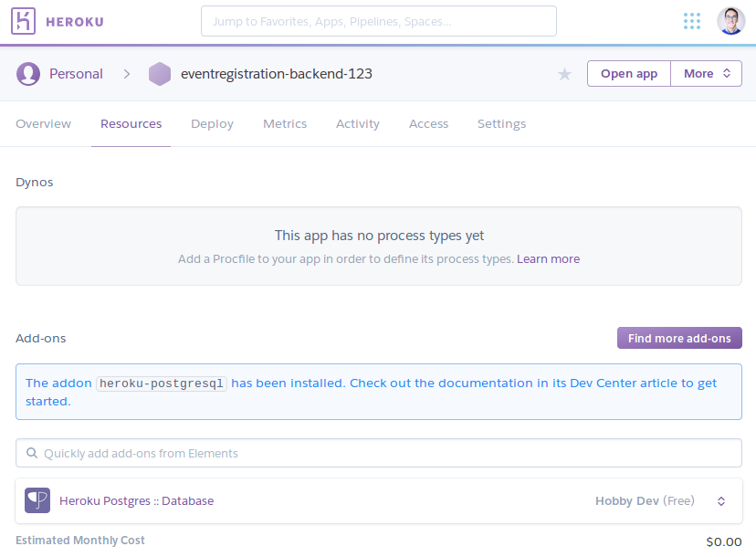
Task: Favorite the app with the star icon
Action: coord(564,74)
